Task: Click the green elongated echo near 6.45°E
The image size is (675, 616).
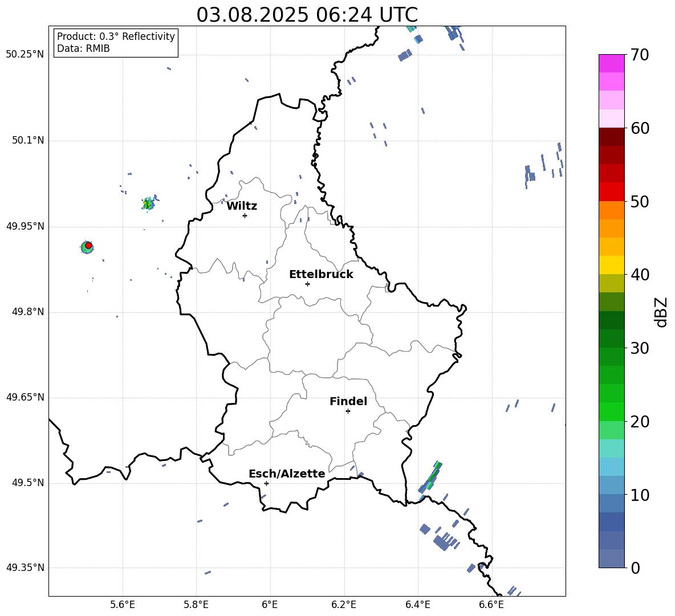Action: [432, 476]
